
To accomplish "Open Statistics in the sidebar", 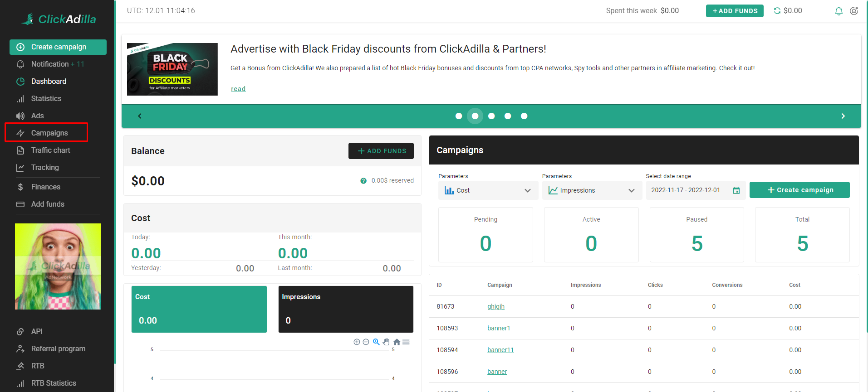I will click(46, 98).
